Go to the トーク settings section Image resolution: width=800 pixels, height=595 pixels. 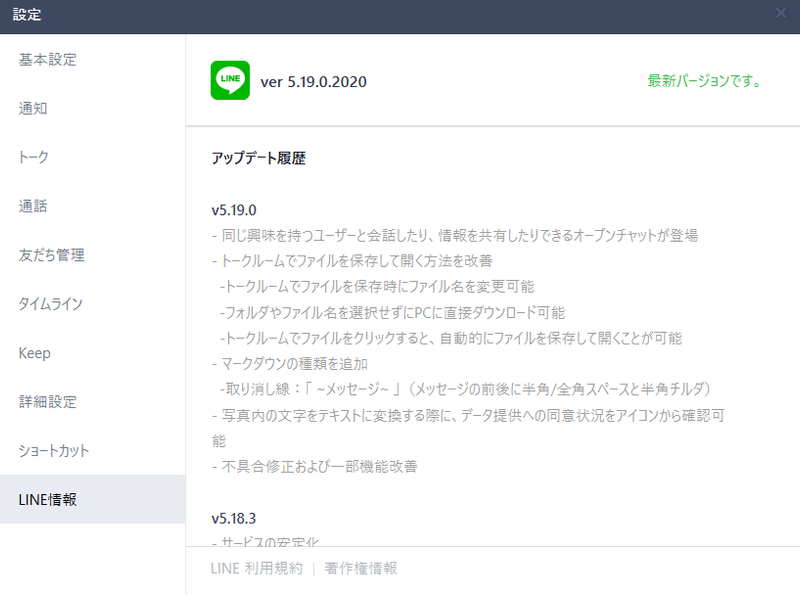92,157
